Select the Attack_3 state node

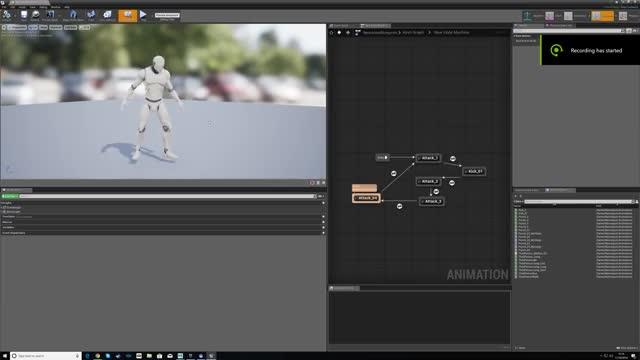coord(431,201)
